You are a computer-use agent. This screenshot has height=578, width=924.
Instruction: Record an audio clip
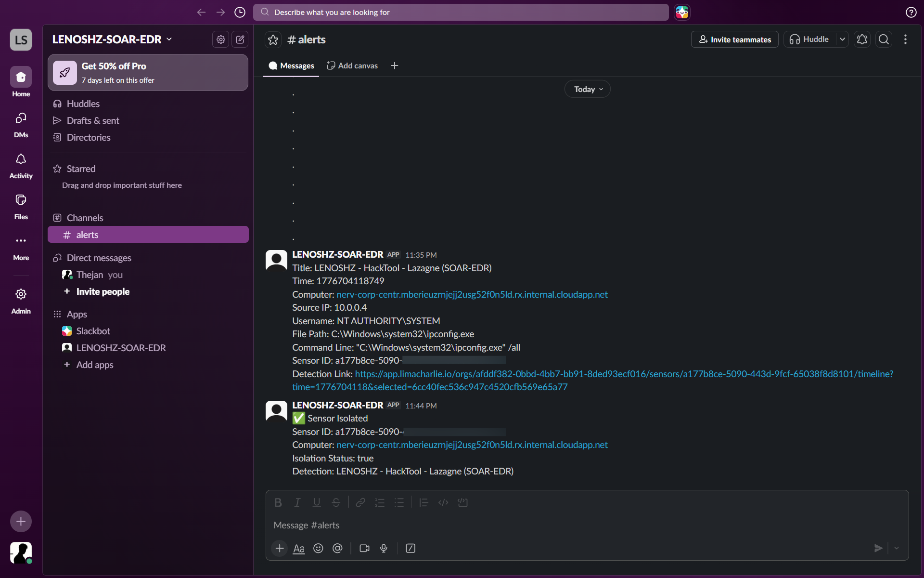(x=384, y=548)
